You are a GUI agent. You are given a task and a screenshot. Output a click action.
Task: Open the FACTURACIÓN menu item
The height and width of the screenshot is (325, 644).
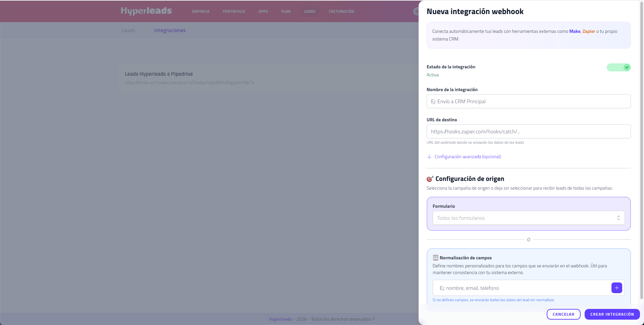click(341, 11)
